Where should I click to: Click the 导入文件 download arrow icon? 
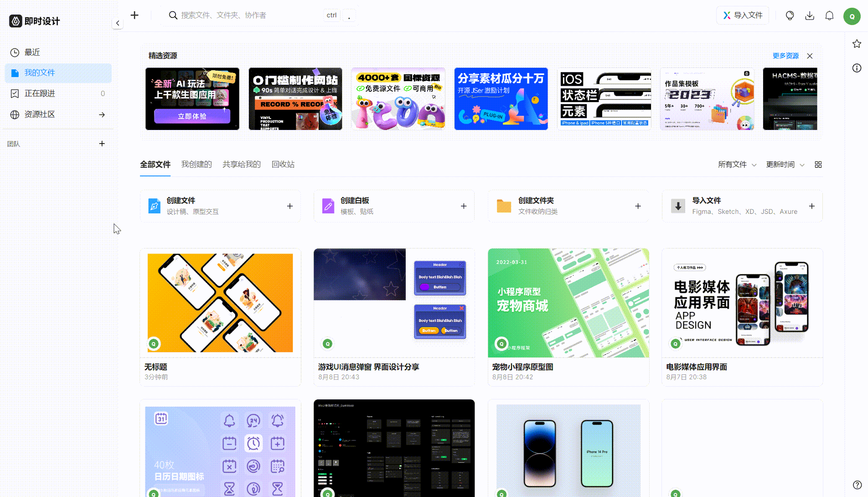pyautogui.click(x=678, y=206)
